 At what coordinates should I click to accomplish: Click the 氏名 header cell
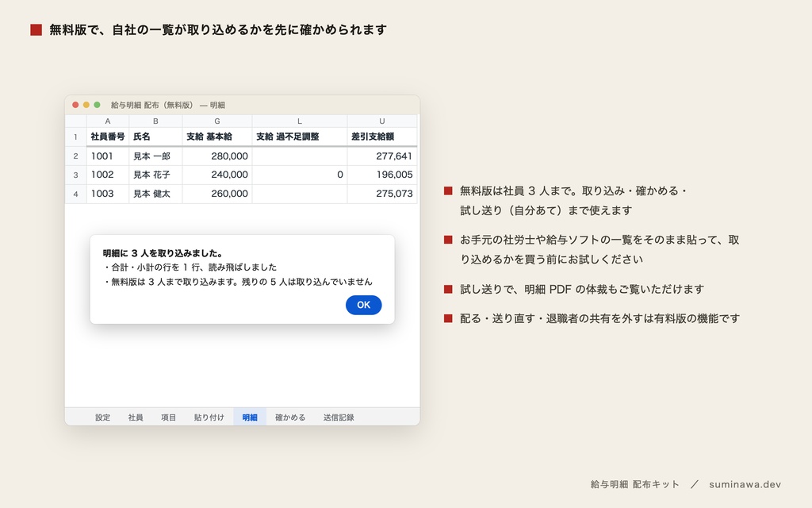tap(155, 137)
